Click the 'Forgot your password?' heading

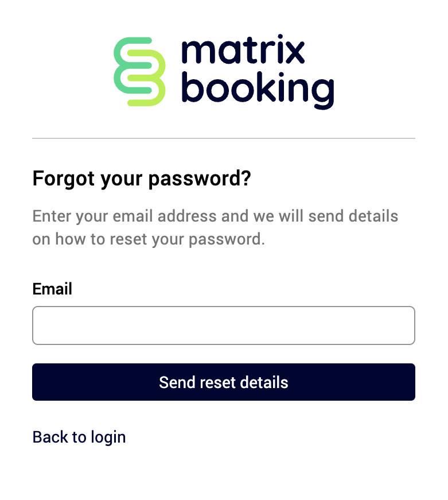click(142, 179)
